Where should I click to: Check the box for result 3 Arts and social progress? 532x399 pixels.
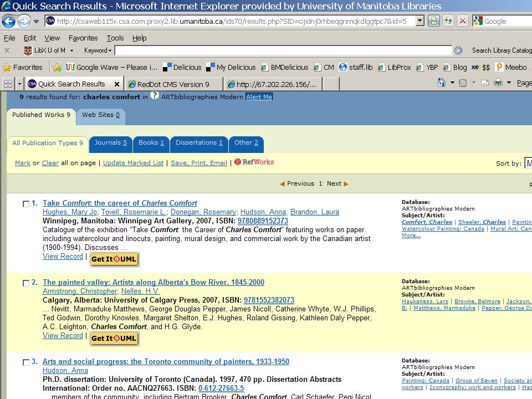coord(26,362)
